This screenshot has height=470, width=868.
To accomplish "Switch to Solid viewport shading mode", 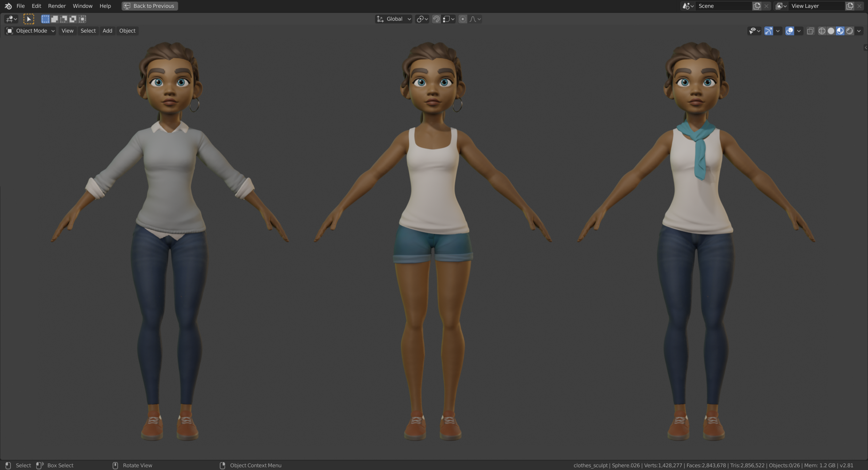I will coord(831,31).
